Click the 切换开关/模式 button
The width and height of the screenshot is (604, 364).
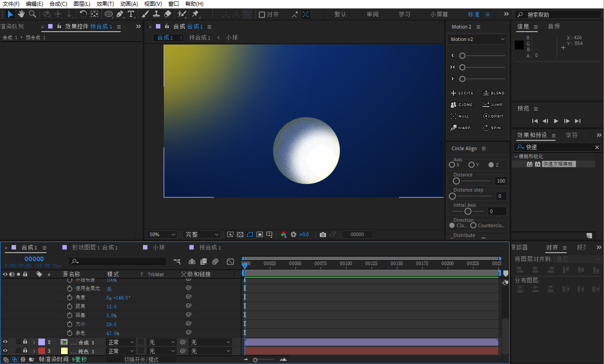click(141, 360)
